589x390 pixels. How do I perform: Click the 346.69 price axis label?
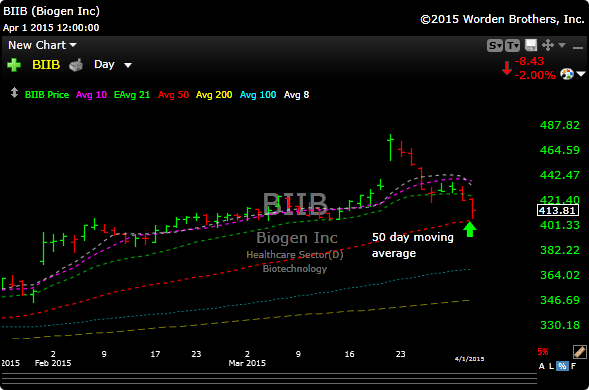[560, 300]
